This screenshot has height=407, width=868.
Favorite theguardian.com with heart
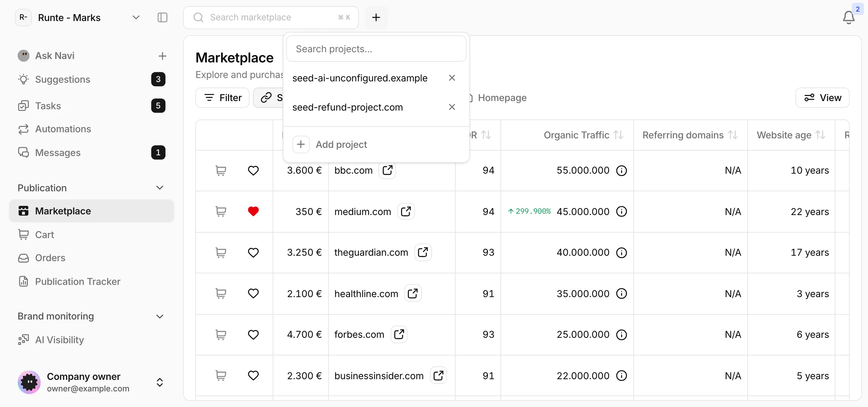coord(253,252)
